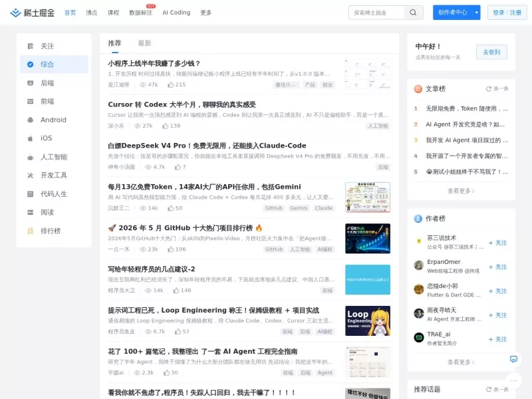
Task: Click the 开发工具 tools icon
Action: point(30,176)
